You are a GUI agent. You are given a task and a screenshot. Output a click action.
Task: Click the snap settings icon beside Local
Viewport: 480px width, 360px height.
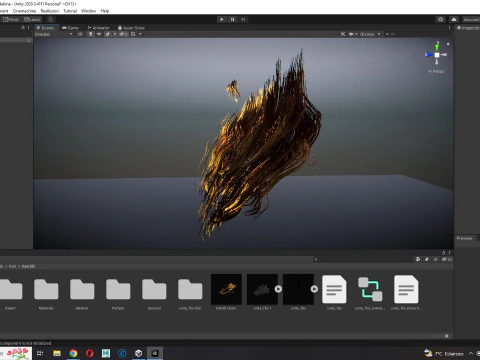50,19
